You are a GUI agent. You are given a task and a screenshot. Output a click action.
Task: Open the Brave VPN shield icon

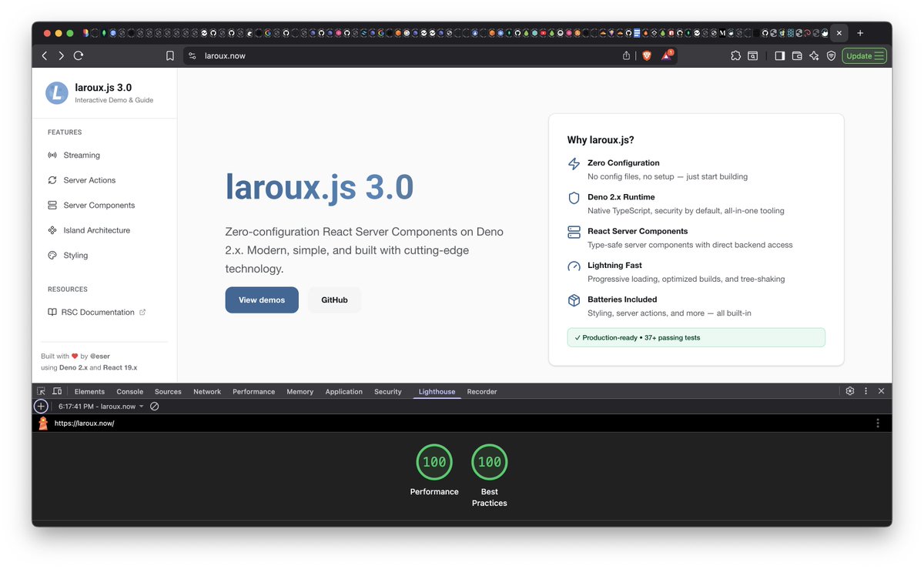click(x=831, y=55)
